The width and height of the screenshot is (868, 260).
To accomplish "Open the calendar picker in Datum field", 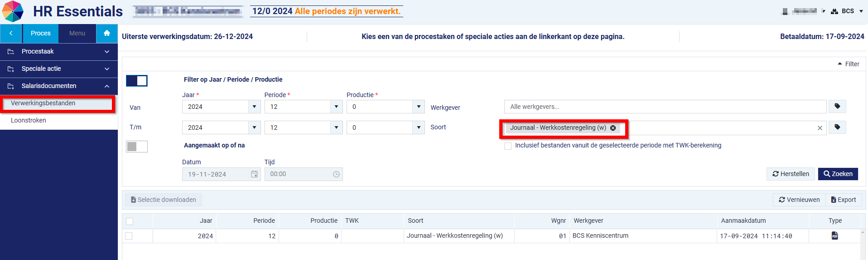I will coord(254,174).
